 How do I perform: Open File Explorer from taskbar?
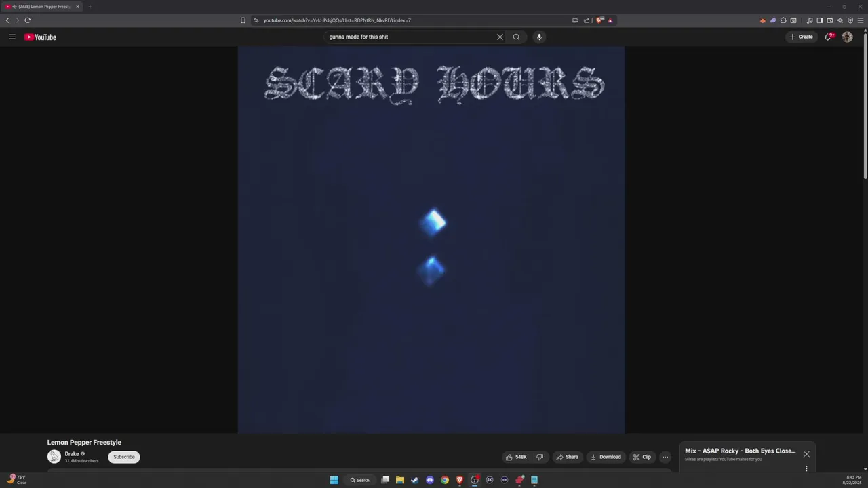[x=400, y=480]
